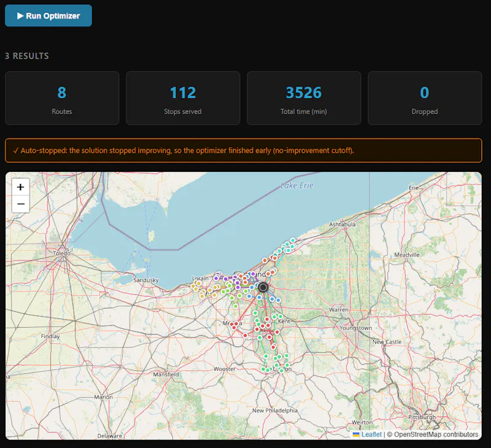Select the Dropped card showing 0
This screenshot has width=491, height=448.
[425, 98]
